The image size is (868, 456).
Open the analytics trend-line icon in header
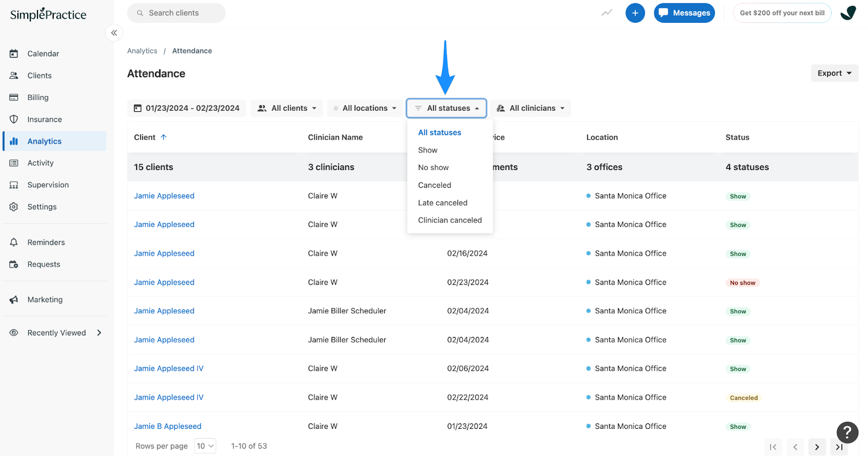coord(607,12)
